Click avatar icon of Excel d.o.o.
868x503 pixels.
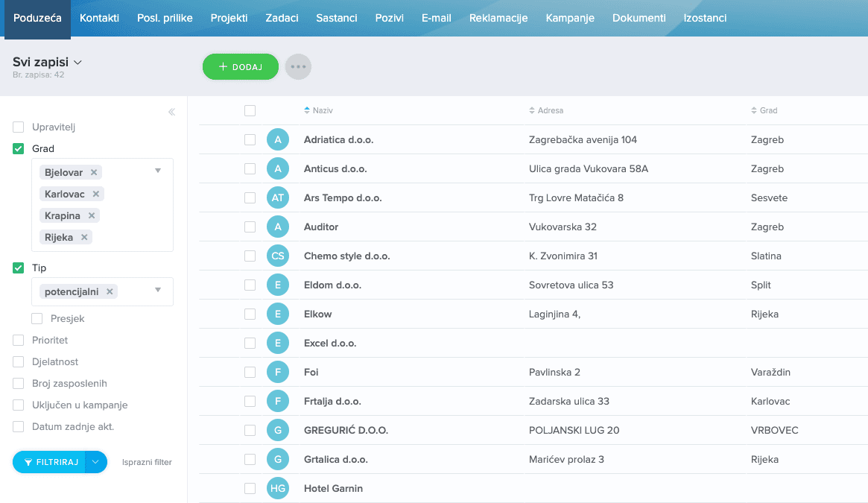point(278,343)
